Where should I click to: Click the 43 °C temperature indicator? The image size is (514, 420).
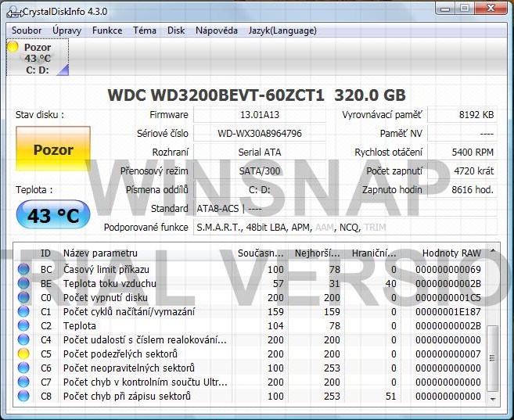pyautogui.click(x=53, y=215)
